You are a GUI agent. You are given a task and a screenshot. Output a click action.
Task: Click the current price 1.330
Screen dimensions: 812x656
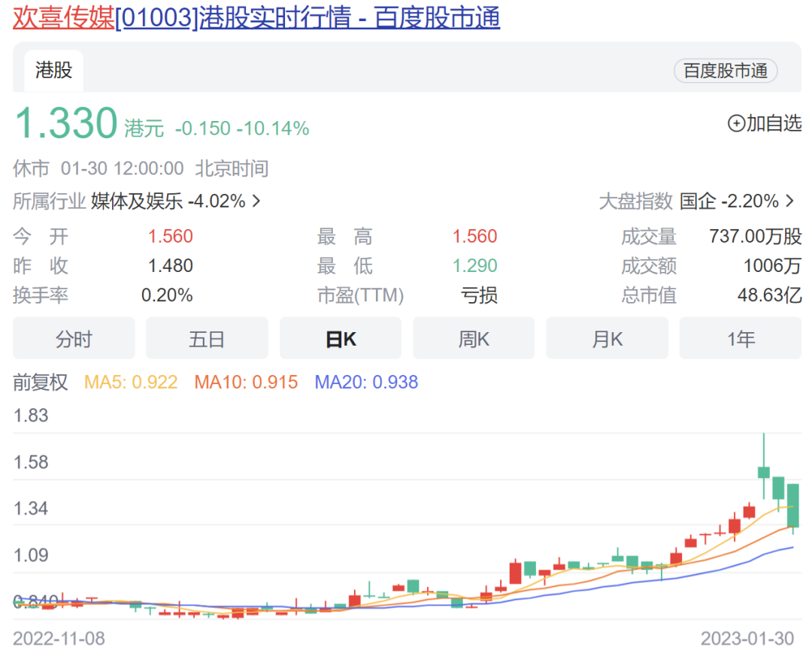click(66, 123)
